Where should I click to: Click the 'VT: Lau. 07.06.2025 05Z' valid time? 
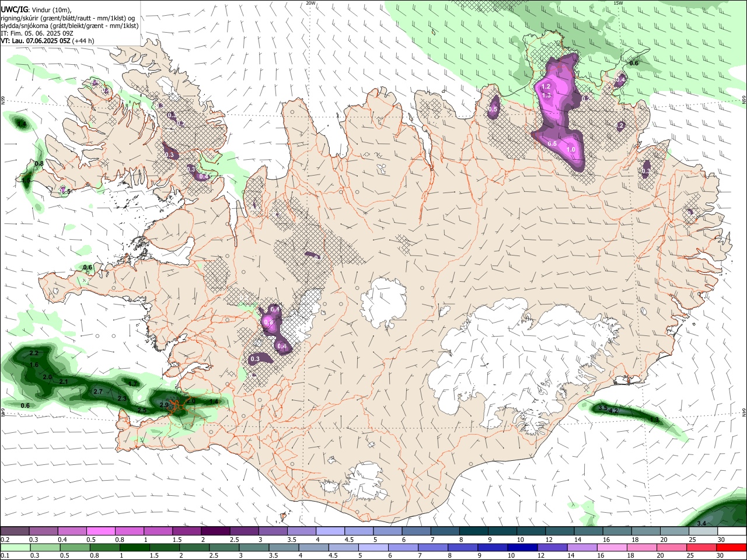[36, 41]
